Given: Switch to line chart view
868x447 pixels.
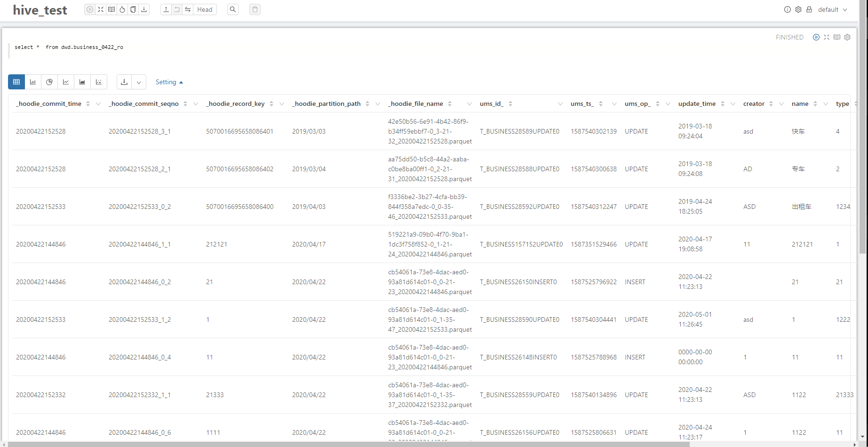Looking at the screenshot, I should [66, 82].
